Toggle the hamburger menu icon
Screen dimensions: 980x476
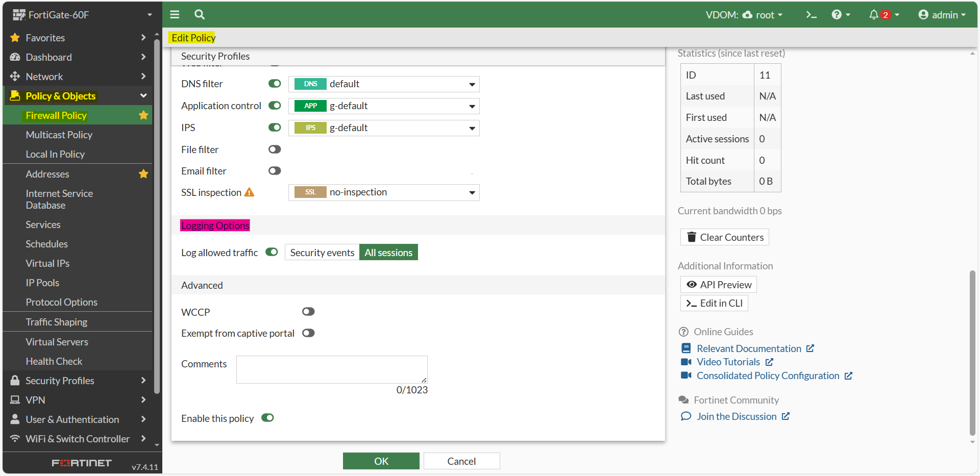click(x=175, y=15)
